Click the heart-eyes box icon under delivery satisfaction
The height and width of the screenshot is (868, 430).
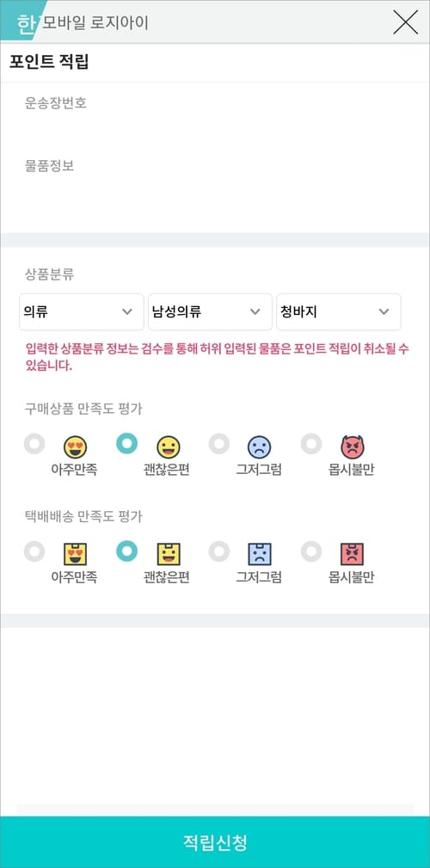coord(76,554)
